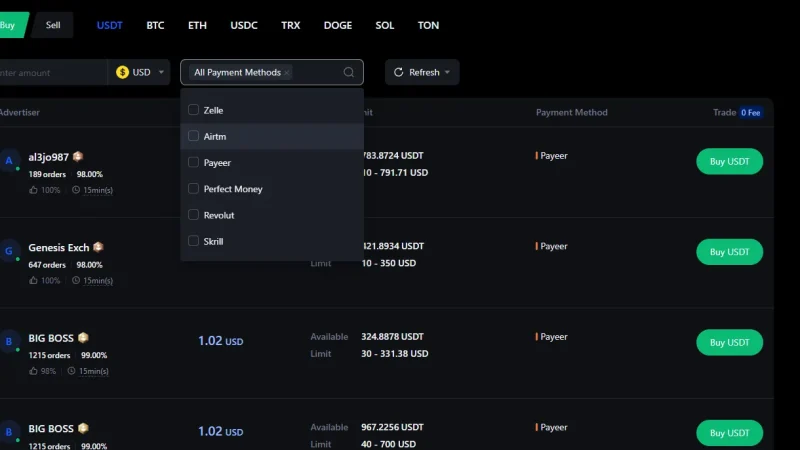Click the 0 Fee badge

(x=751, y=113)
